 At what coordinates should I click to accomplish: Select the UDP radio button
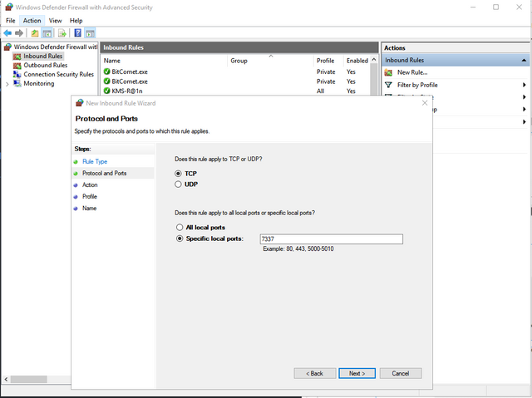178,184
